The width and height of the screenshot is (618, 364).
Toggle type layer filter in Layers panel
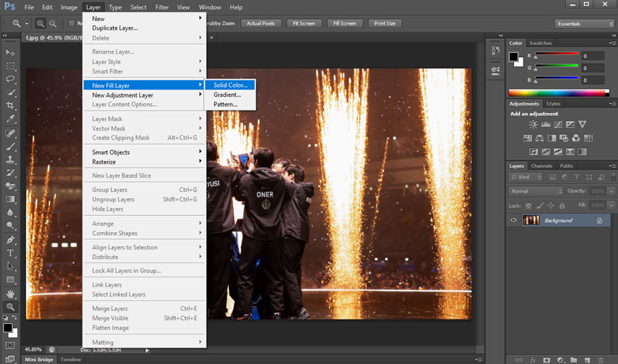(576, 177)
